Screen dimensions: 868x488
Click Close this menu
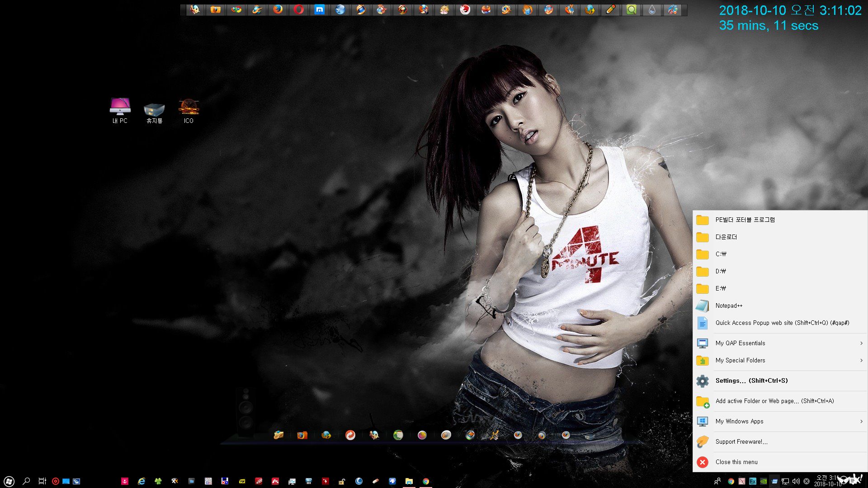[780, 462]
